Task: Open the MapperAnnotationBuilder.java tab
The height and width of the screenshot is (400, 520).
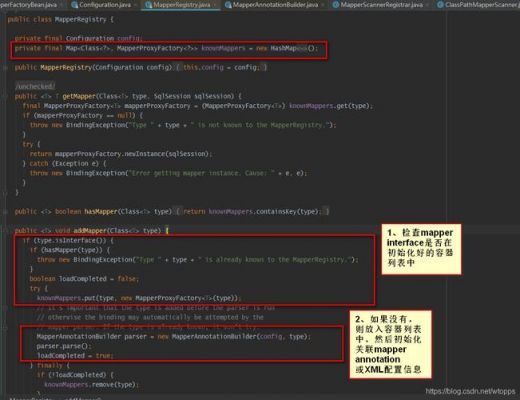Action: pos(275,5)
